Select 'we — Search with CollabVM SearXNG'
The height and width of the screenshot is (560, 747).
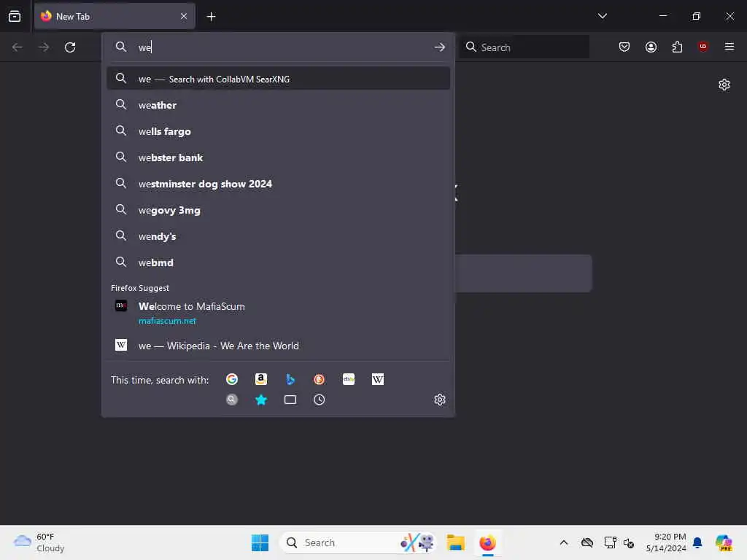[x=278, y=79]
